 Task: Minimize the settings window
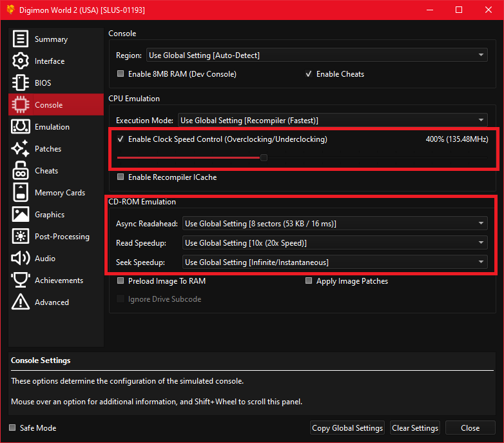pos(430,10)
